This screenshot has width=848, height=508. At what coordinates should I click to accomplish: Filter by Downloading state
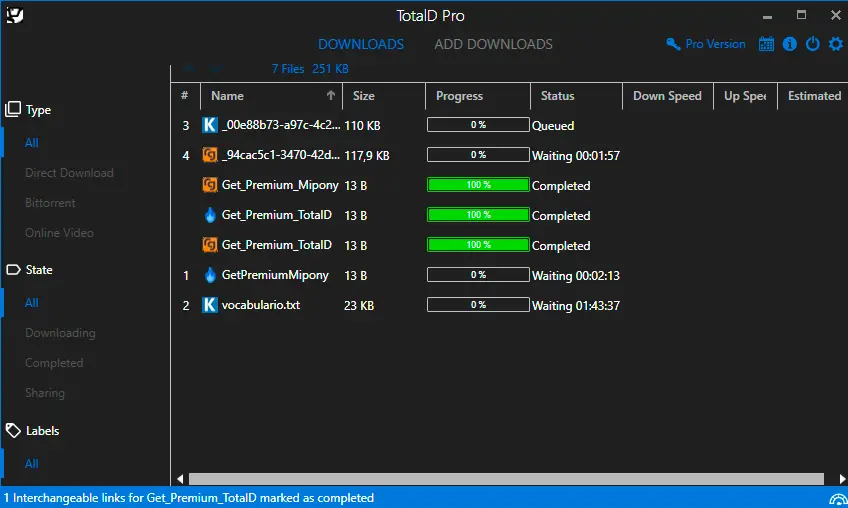(x=60, y=333)
